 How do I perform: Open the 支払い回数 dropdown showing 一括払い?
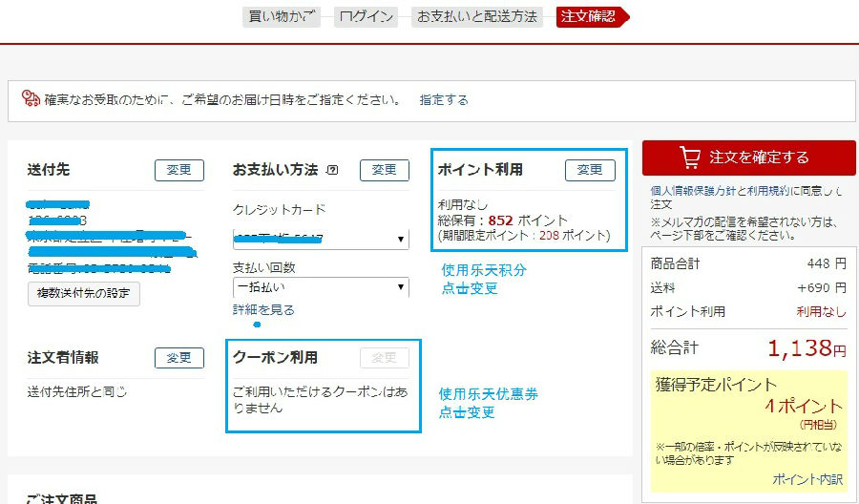[x=321, y=286]
